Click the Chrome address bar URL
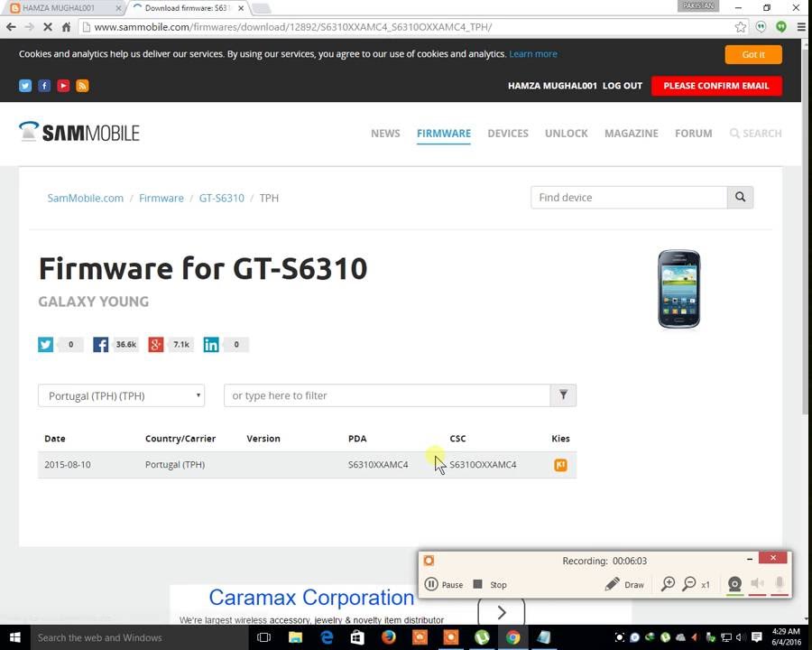This screenshot has height=650, width=812. [293, 27]
